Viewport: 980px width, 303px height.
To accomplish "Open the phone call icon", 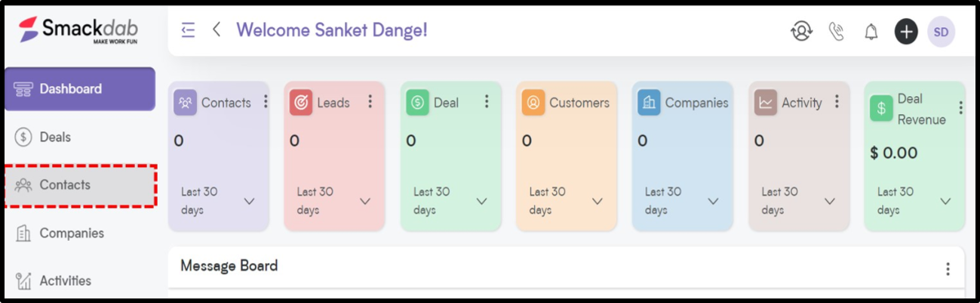I will (836, 32).
